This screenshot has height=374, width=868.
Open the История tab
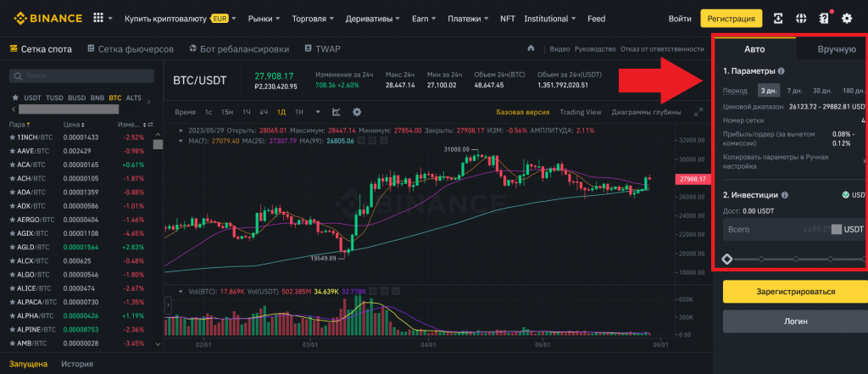tap(77, 364)
